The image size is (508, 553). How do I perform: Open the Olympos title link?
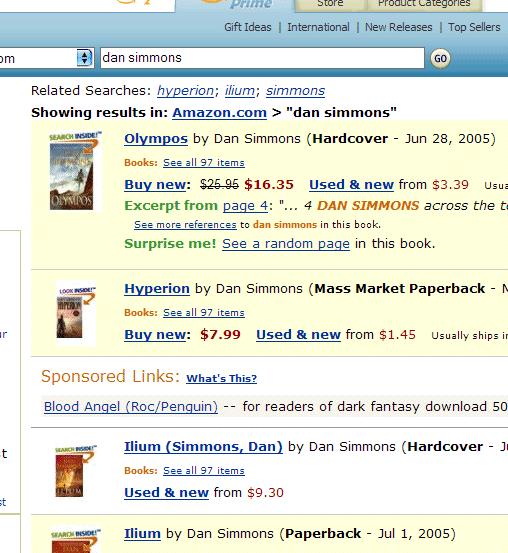tap(156, 139)
